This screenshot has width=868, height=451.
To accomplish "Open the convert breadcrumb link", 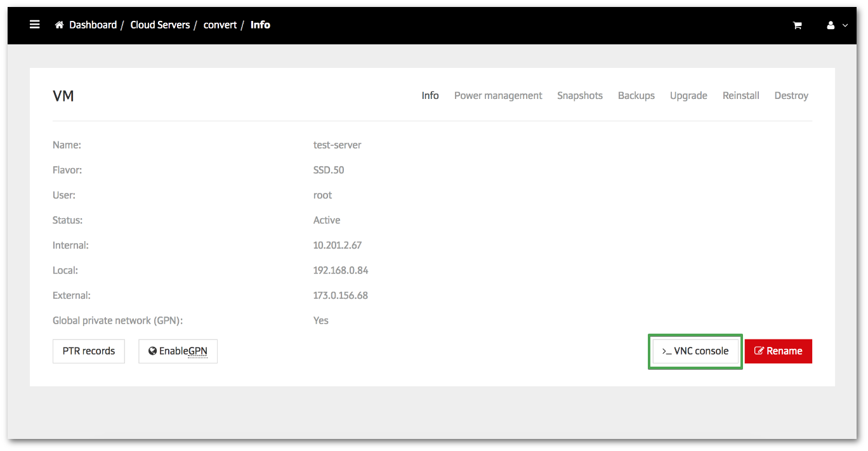I will tap(220, 25).
